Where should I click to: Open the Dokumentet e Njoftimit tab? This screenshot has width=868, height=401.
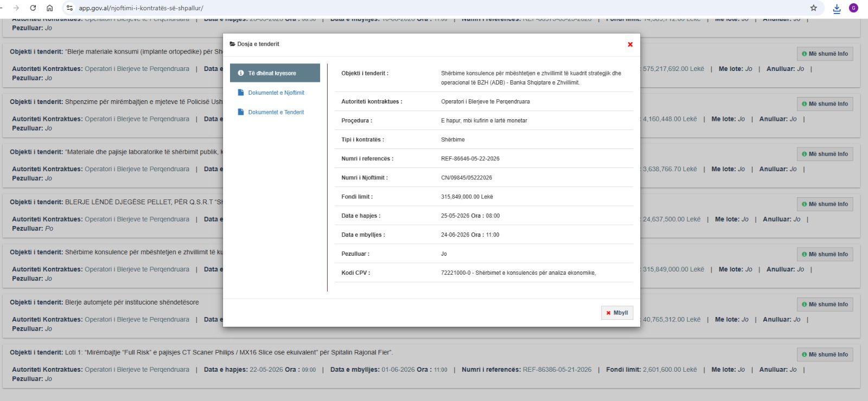tap(275, 93)
